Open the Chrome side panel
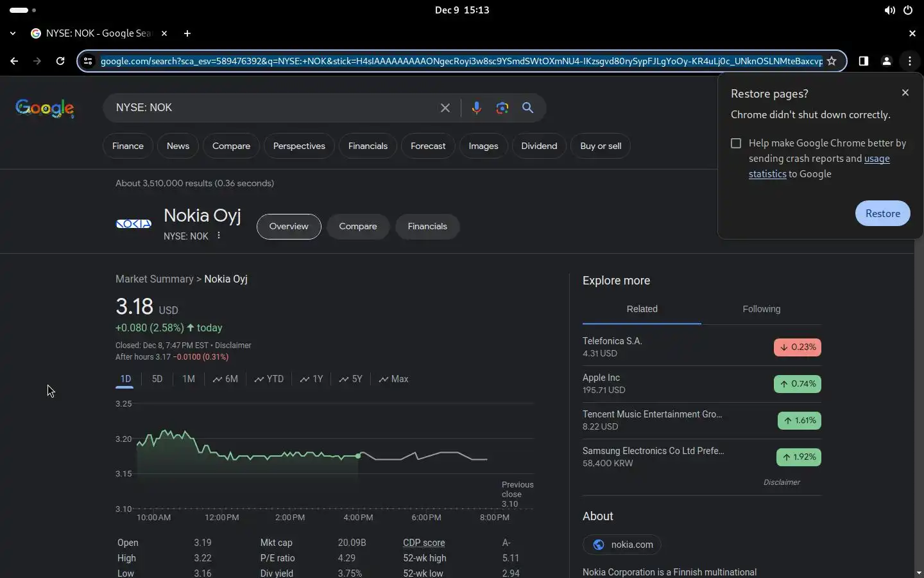This screenshot has height=578, width=924. point(864,61)
